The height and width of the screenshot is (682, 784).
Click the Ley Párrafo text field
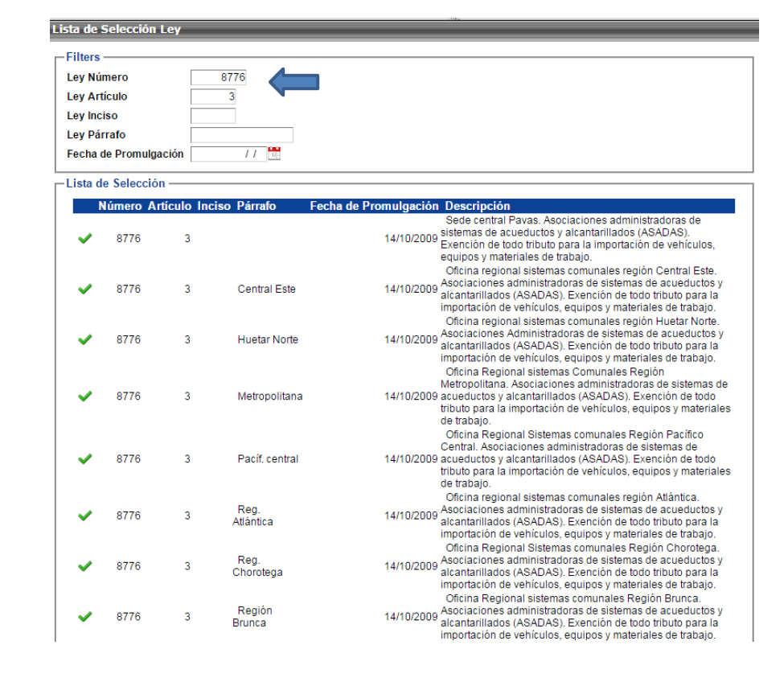241,135
